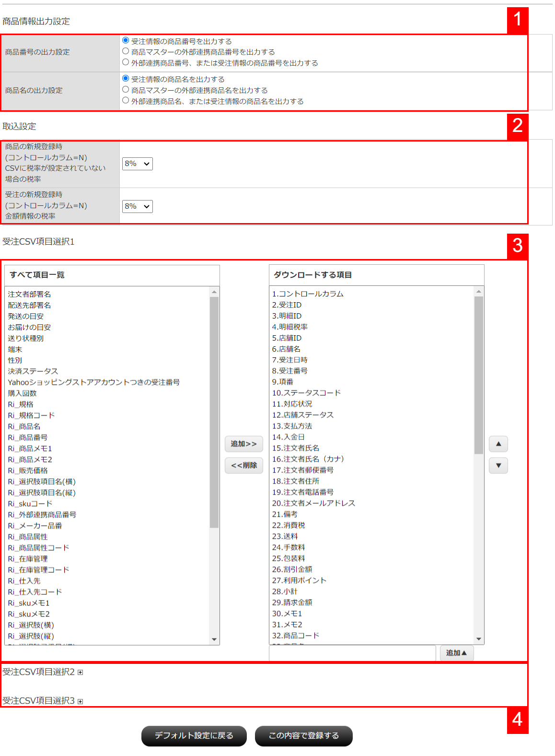The height and width of the screenshot is (756, 555).
Task: Click デフォルト設定に戻る button
Action: click(194, 736)
